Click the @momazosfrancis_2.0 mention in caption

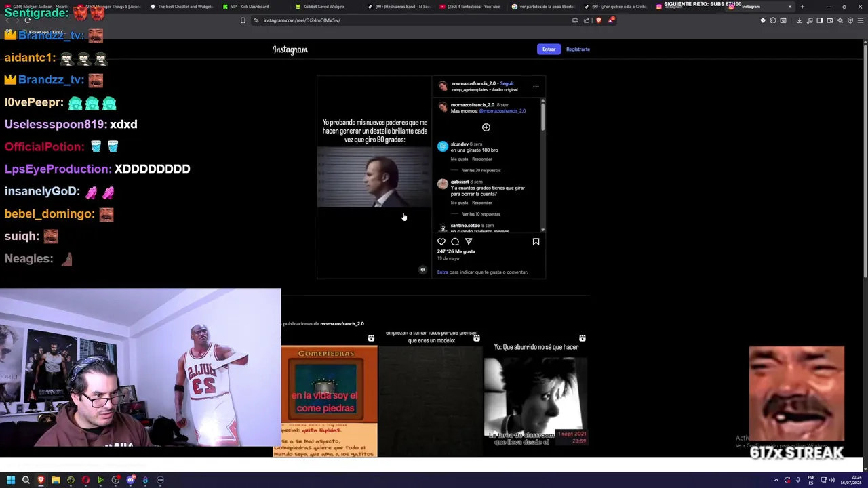coord(502,110)
